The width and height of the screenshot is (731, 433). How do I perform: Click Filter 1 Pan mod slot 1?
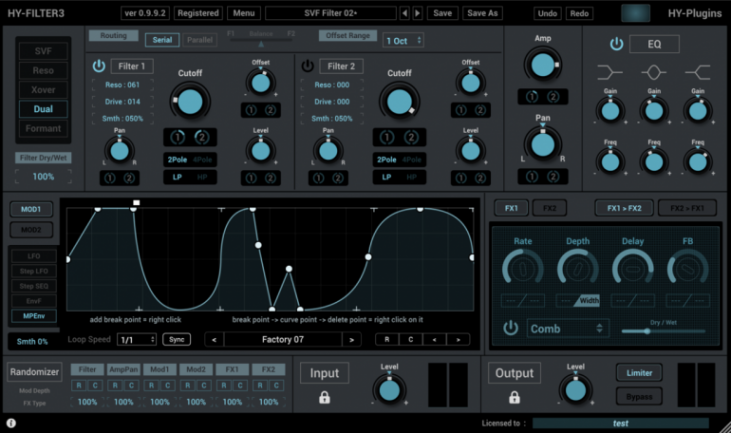(x=110, y=178)
